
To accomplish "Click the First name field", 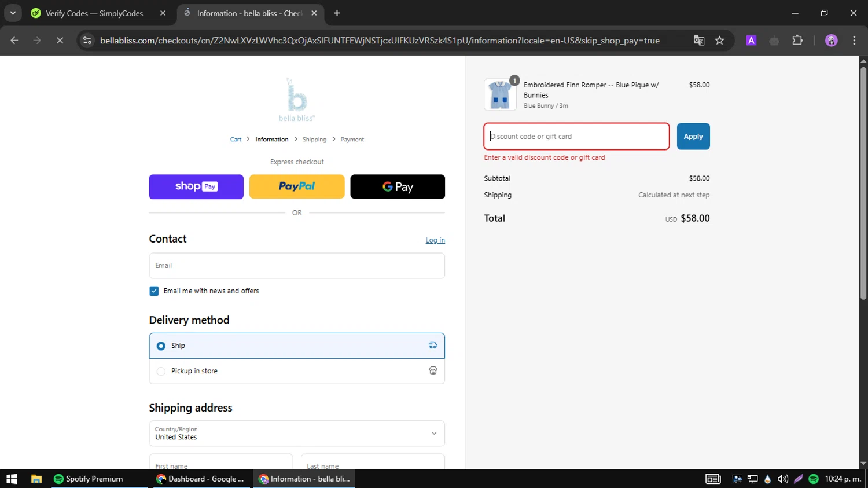I will coord(221,462).
